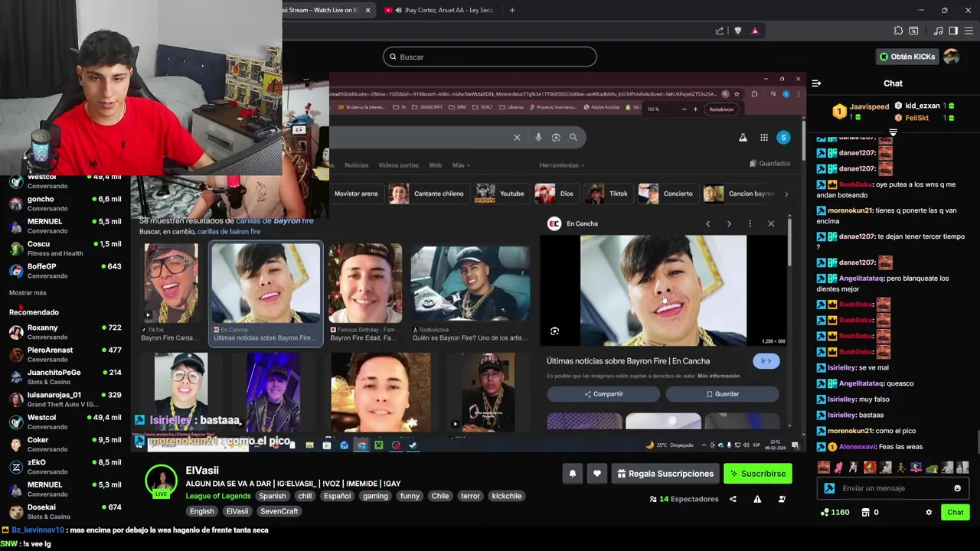
Task: Click Google Lens camera icon in streamed window
Action: [x=556, y=137]
